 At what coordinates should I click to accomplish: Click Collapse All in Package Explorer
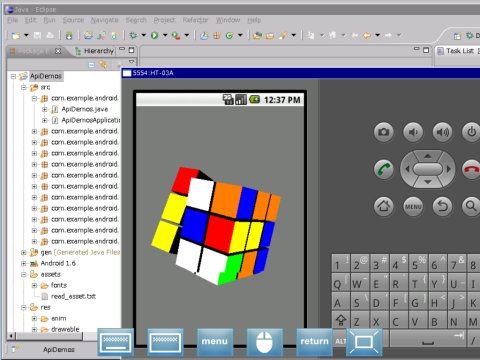coord(92,65)
